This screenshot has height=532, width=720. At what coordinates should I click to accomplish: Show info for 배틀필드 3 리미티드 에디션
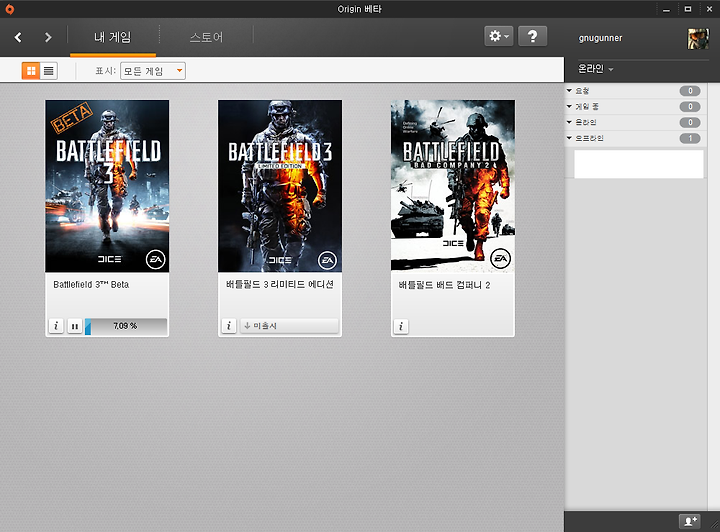coord(229,326)
